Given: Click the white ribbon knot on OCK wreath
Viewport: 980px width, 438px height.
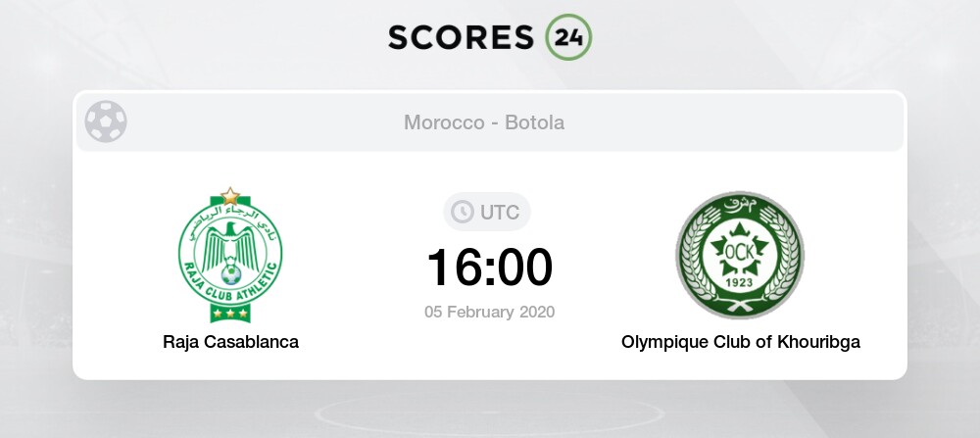Looking at the screenshot, I should [740, 306].
